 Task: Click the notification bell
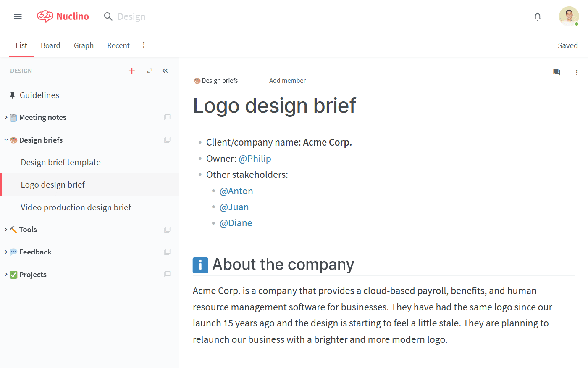(537, 16)
